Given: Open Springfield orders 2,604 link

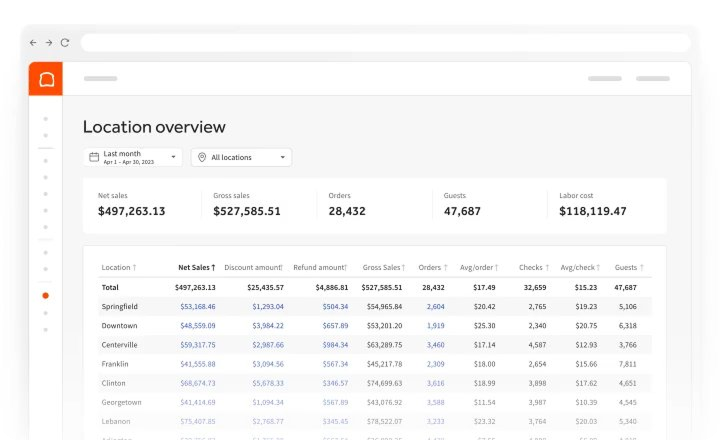Looking at the screenshot, I should [435, 306].
